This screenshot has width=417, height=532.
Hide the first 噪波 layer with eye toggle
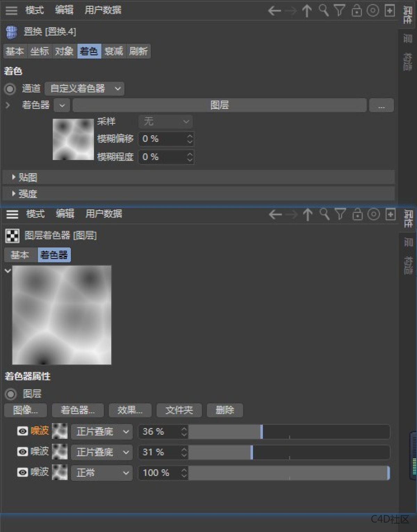[x=22, y=431]
